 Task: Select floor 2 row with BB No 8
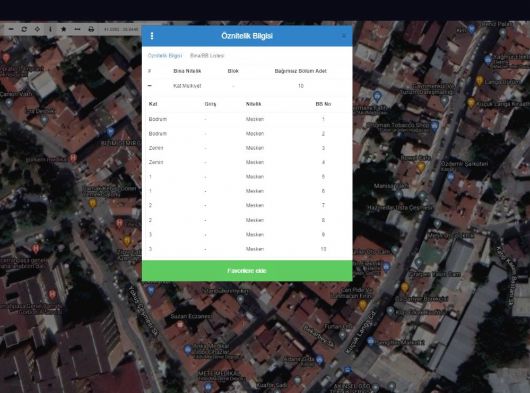point(247,220)
